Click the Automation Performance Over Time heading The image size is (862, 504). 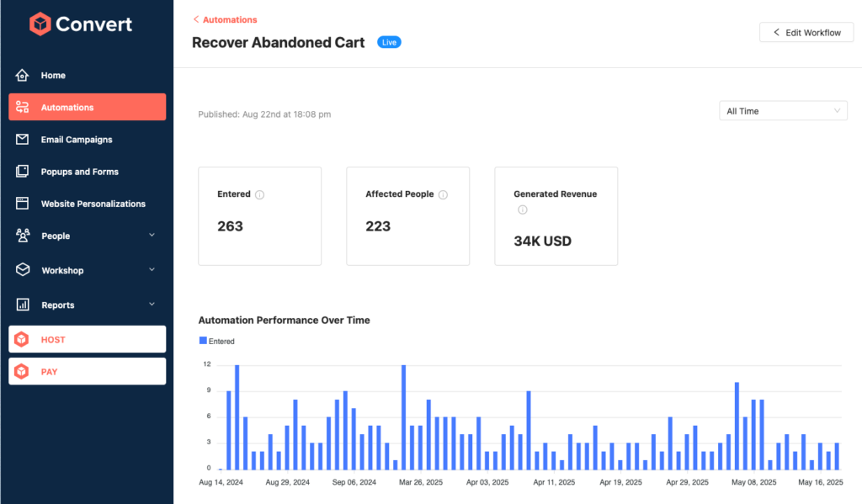(284, 320)
